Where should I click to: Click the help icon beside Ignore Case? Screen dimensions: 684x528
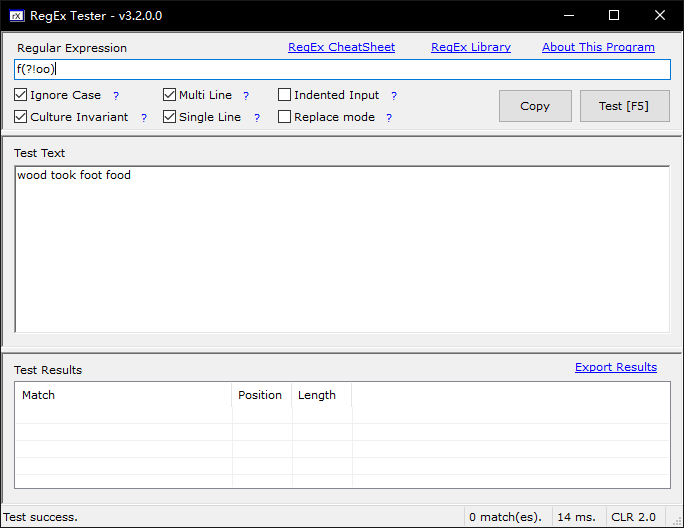(116, 96)
